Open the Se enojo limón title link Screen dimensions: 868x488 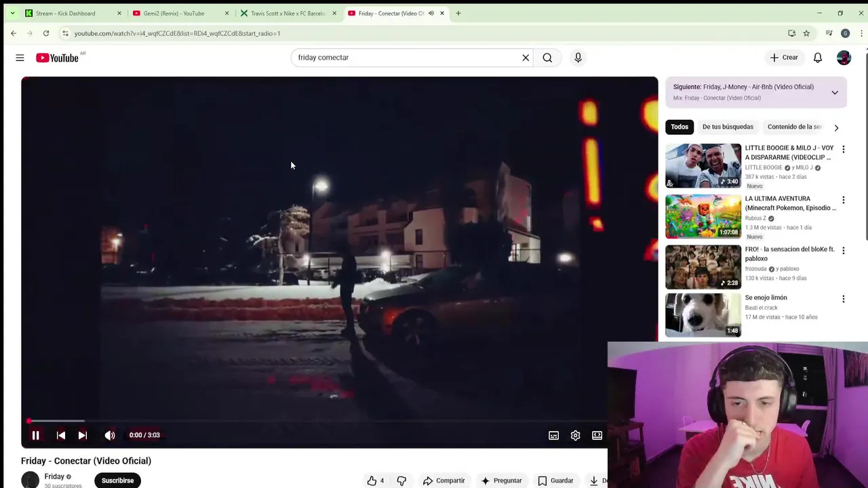pos(766,298)
